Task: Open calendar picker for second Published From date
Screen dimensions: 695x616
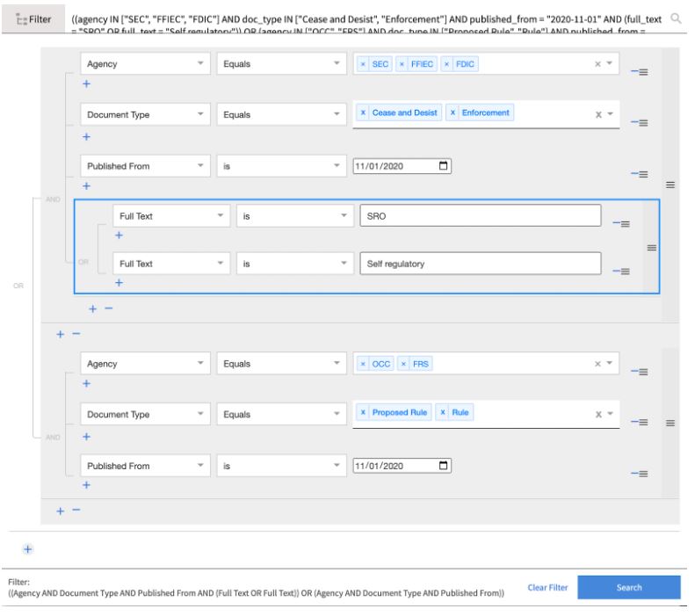Action: [x=443, y=466]
